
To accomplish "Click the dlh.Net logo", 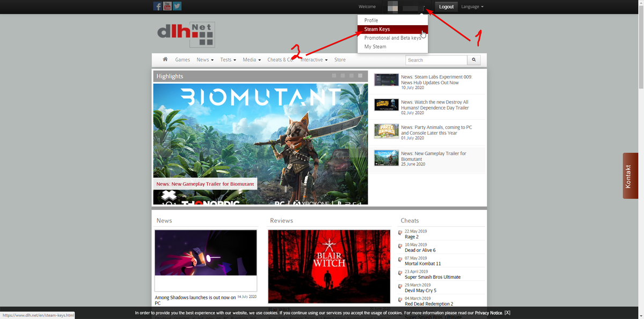I will pos(186,34).
